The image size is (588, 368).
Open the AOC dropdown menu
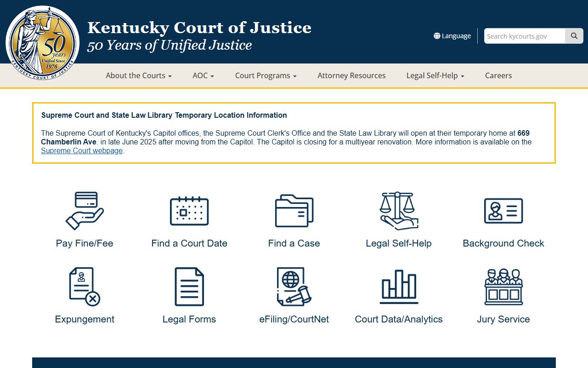tap(203, 75)
